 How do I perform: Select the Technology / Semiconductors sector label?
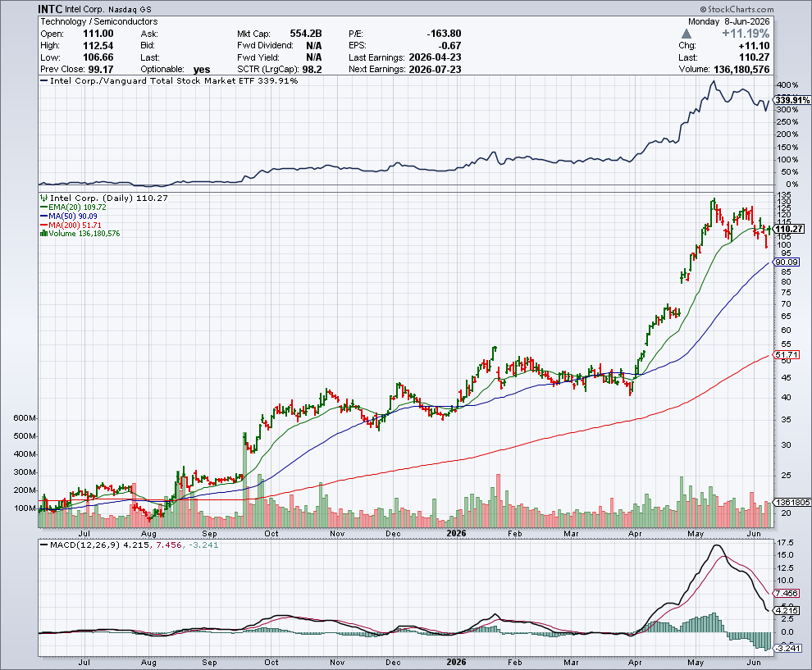[99, 21]
